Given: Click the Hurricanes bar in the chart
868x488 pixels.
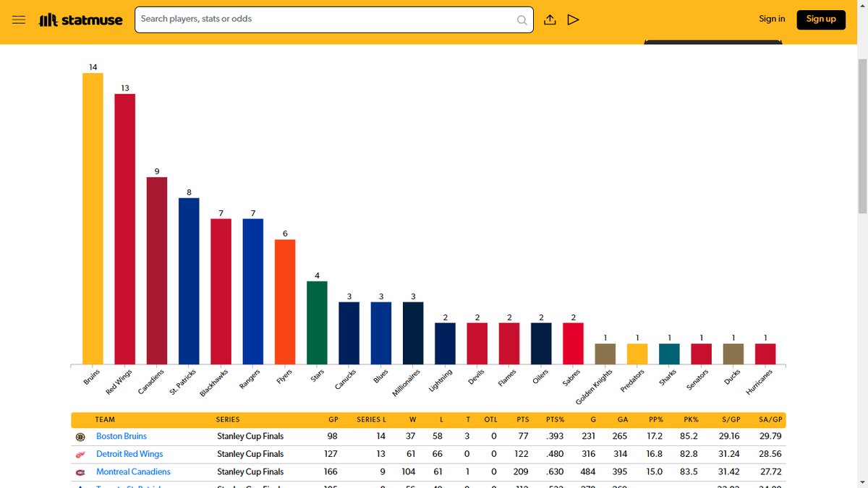Looking at the screenshot, I should [x=765, y=354].
